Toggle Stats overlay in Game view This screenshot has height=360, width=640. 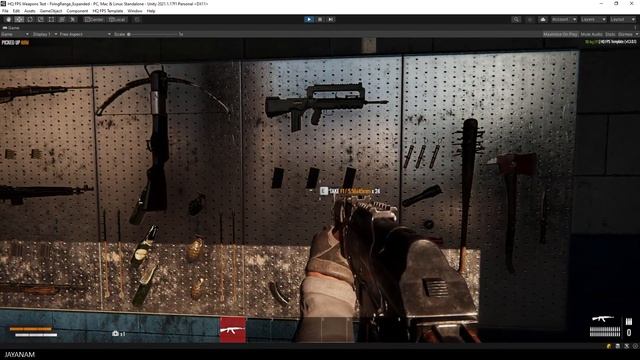pyautogui.click(x=610, y=34)
